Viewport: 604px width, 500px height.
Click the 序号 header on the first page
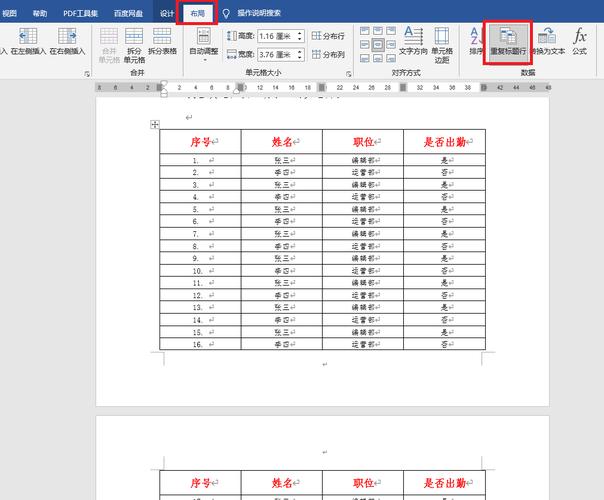(x=201, y=142)
